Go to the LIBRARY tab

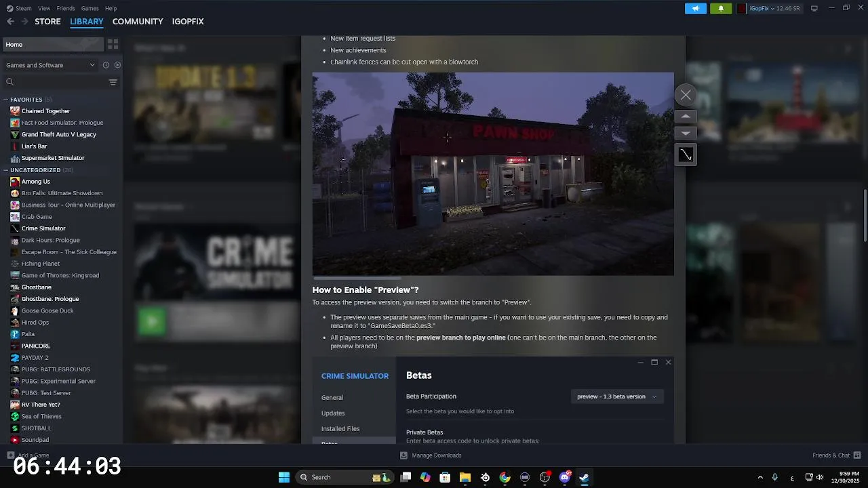[87, 22]
